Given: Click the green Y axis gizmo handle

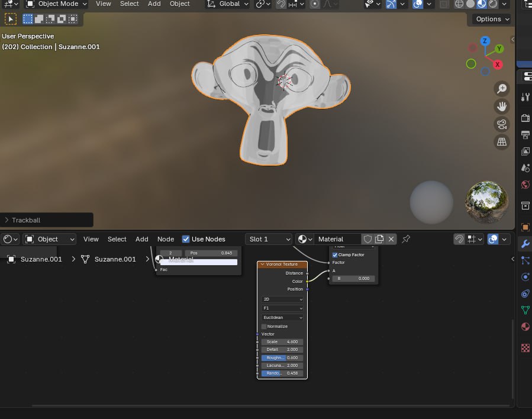Looking at the screenshot, I should (499, 49).
